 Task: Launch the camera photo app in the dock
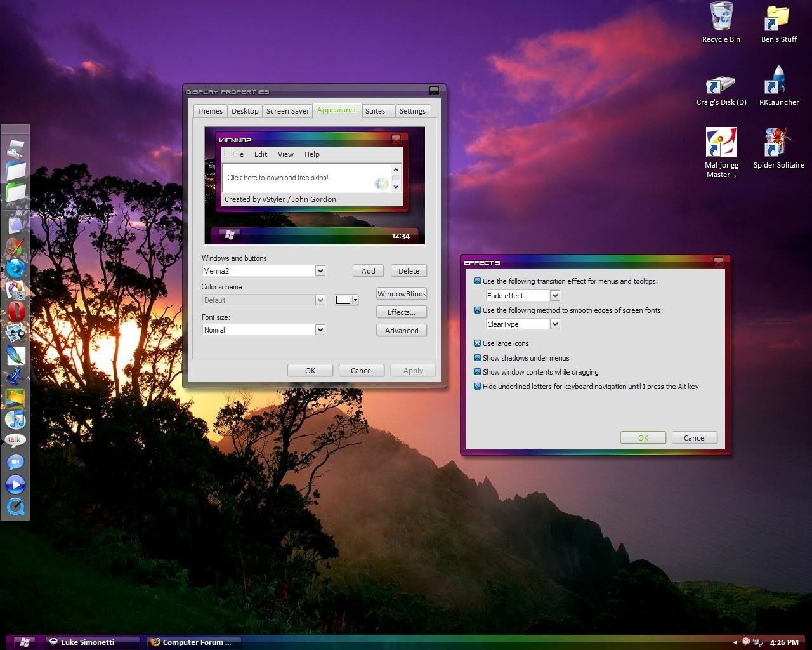[16, 290]
